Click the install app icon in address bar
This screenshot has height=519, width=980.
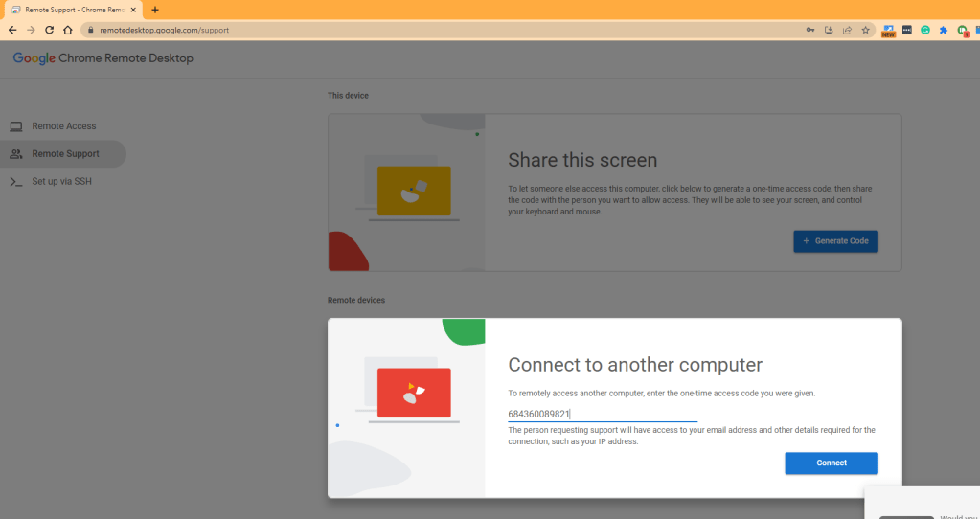pos(829,30)
